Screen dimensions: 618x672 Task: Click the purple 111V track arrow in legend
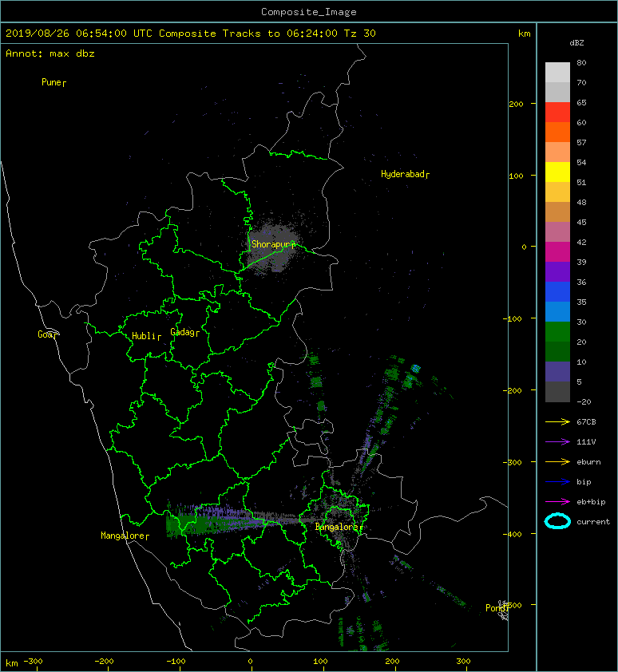[557, 442]
